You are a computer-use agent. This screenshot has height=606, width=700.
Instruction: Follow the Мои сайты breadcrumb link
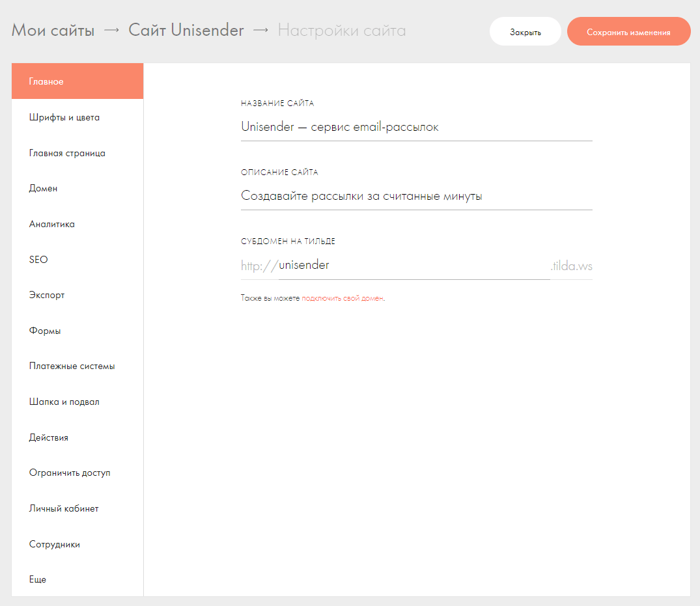[53, 31]
